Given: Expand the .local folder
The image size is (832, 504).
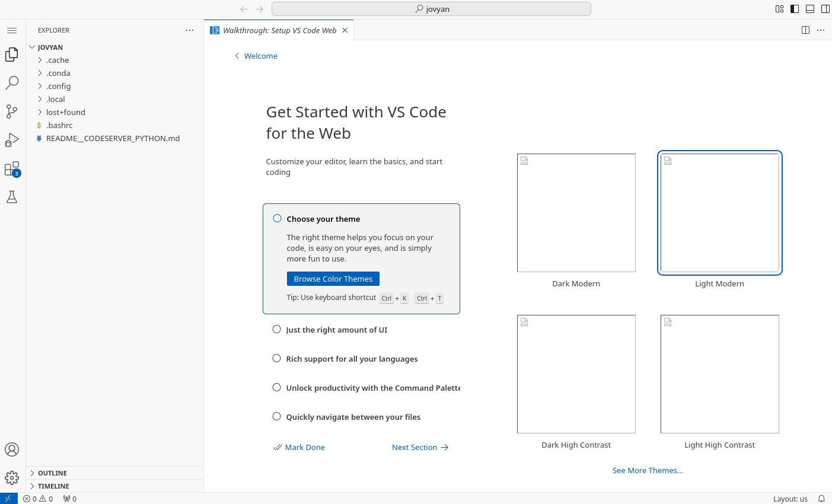Looking at the screenshot, I should pos(114,100).
